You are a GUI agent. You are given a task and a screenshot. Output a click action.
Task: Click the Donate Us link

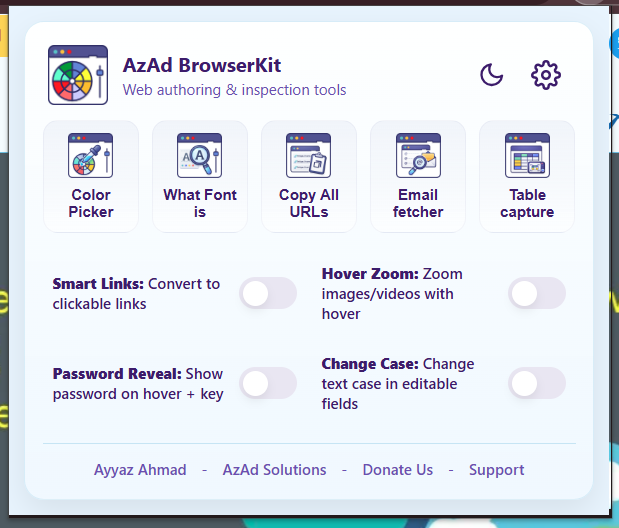pos(398,470)
